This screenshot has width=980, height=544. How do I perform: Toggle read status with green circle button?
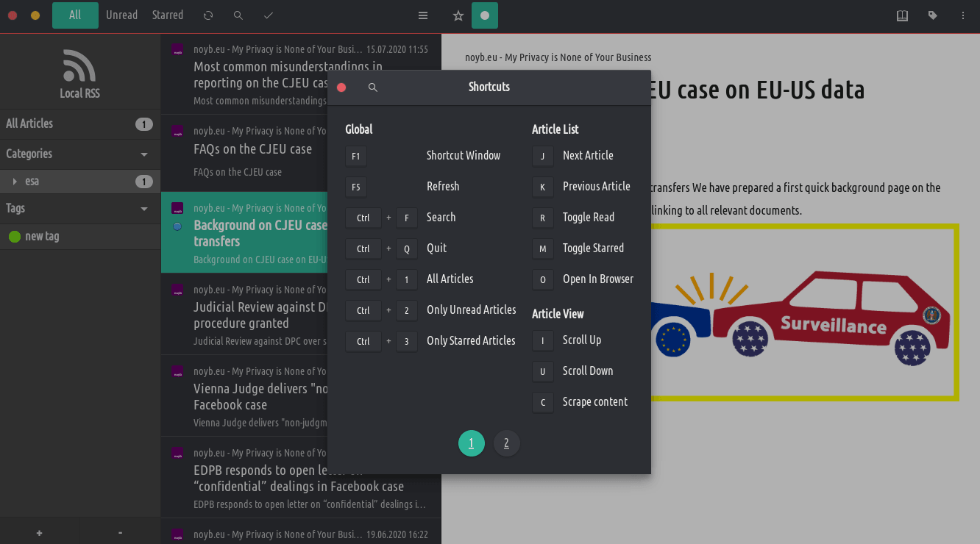click(x=485, y=15)
